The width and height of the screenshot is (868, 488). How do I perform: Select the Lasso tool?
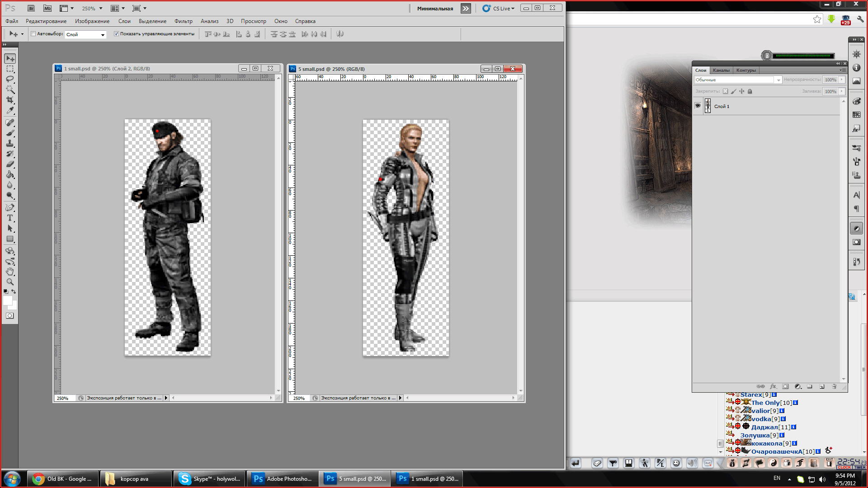[x=10, y=80]
